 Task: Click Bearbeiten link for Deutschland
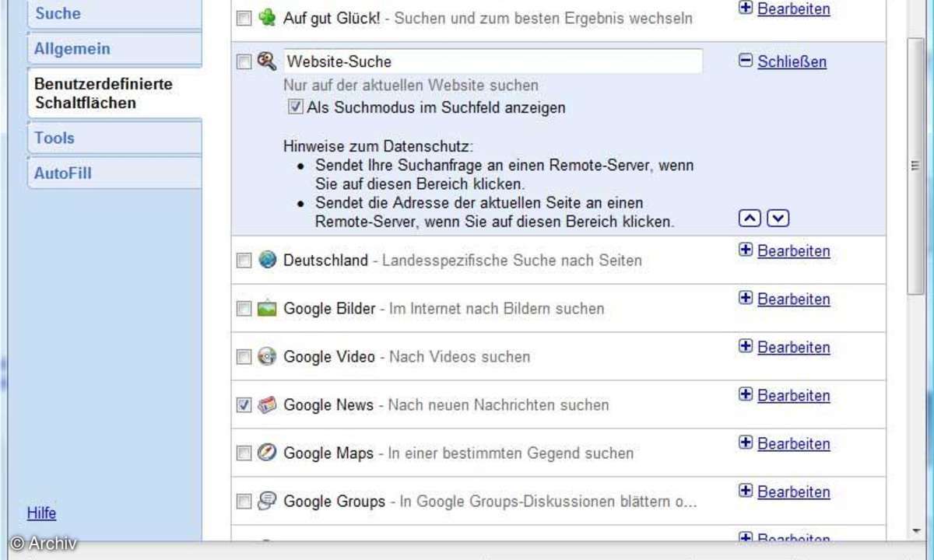794,251
